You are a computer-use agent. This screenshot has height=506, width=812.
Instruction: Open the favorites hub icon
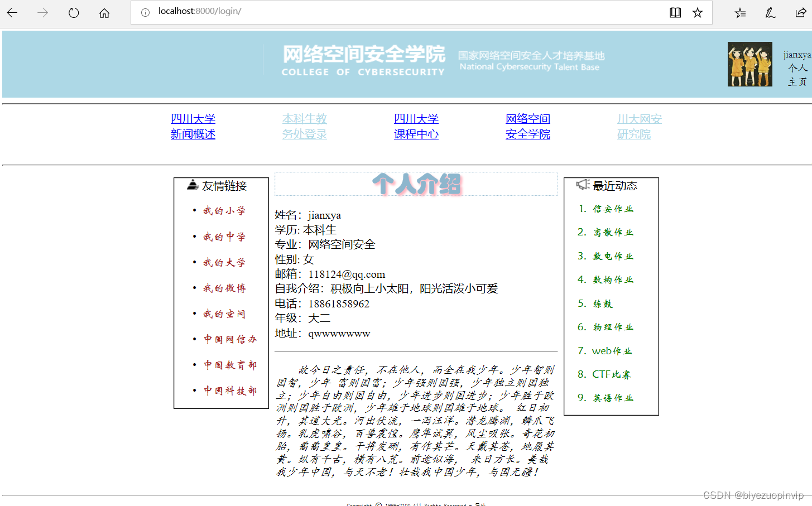[740, 13]
